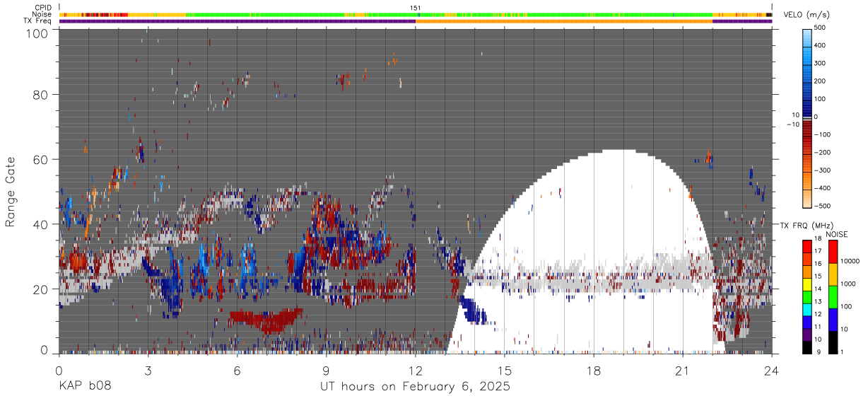Click the CPID label at top left
This screenshot has height=401, width=868.
[x=42, y=8]
